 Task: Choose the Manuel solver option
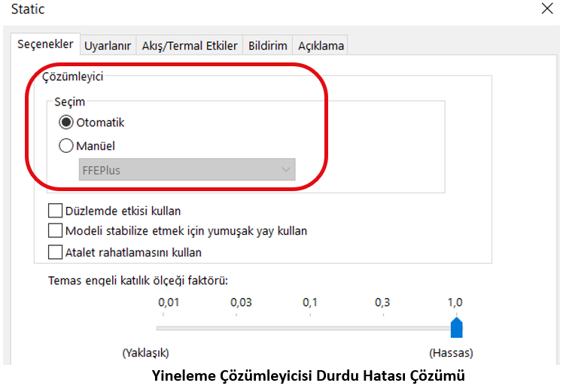[x=66, y=146]
